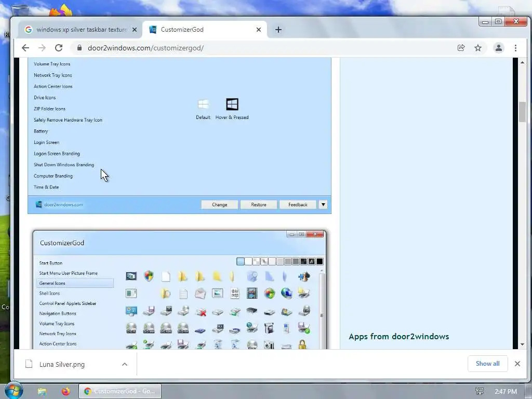The width and height of the screenshot is (532, 399).
Task: Pick the dark swatch with letter A
Action: tap(312, 261)
